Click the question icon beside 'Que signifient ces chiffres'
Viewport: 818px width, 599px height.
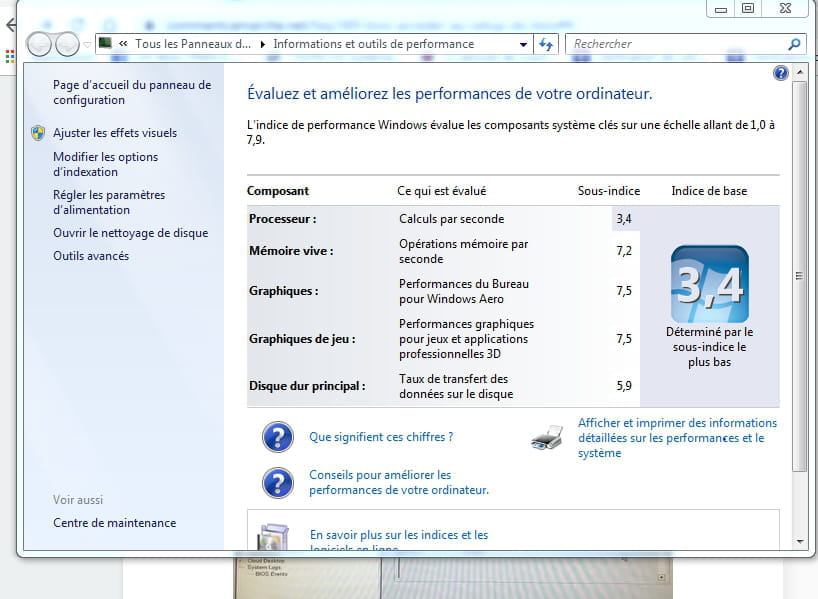coord(278,437)
